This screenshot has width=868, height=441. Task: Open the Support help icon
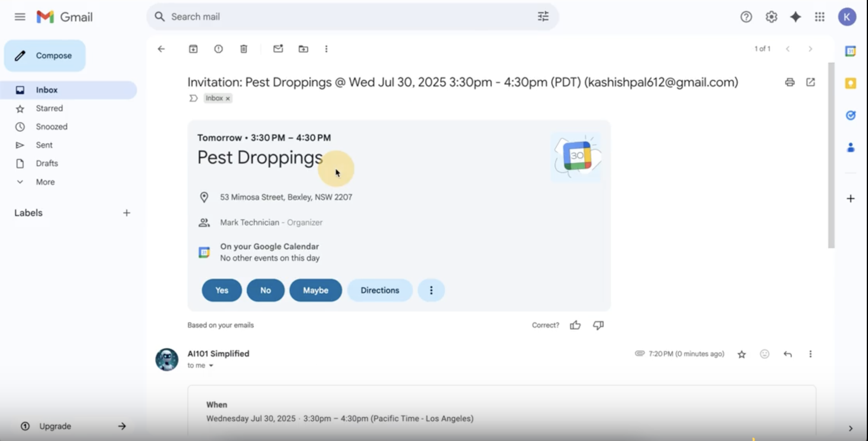tap(746, 17)
